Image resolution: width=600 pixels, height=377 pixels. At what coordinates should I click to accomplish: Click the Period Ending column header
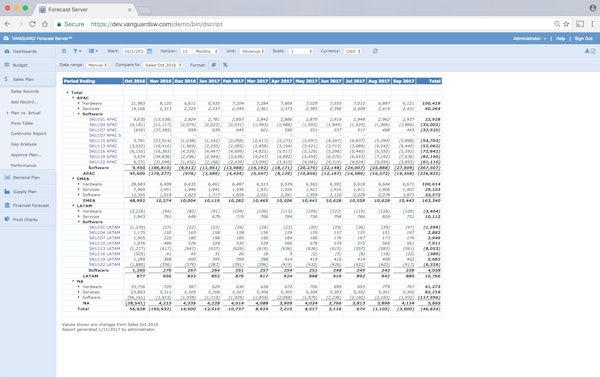click(x=93, y=81)
